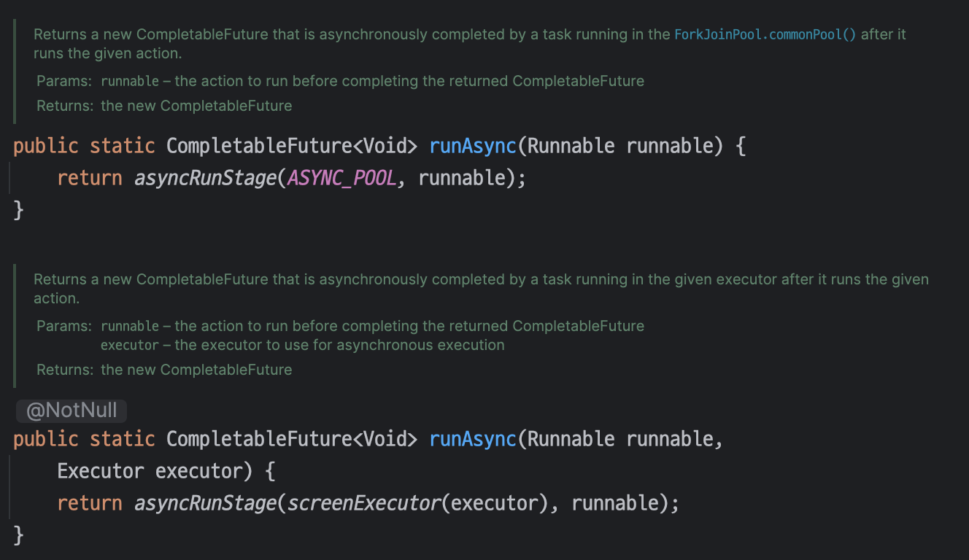Click the public keyword in first signature
This screenshot has width=969, height=560.
(x=46, y=146)
